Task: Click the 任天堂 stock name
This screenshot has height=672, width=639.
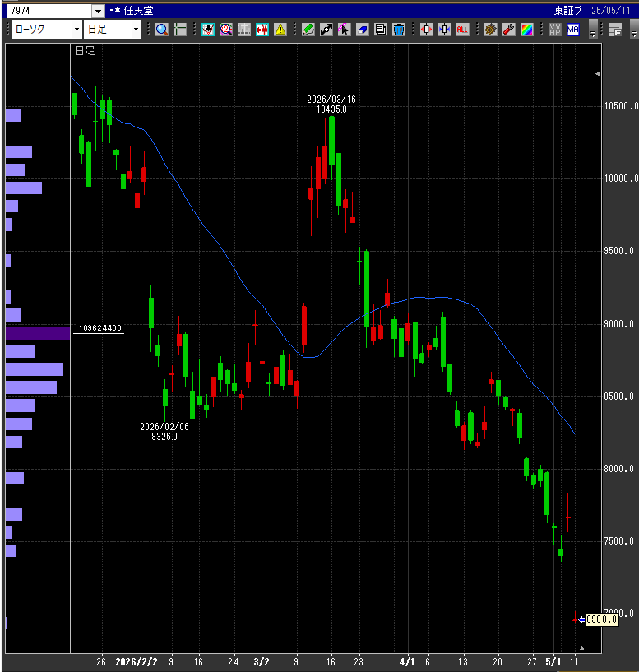Action: coord(138,11)
